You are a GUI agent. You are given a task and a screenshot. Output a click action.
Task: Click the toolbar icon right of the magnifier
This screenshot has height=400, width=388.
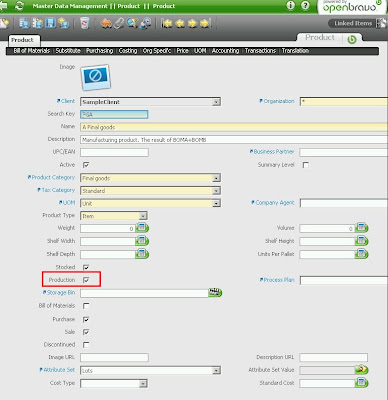click(x=145, y=23)
